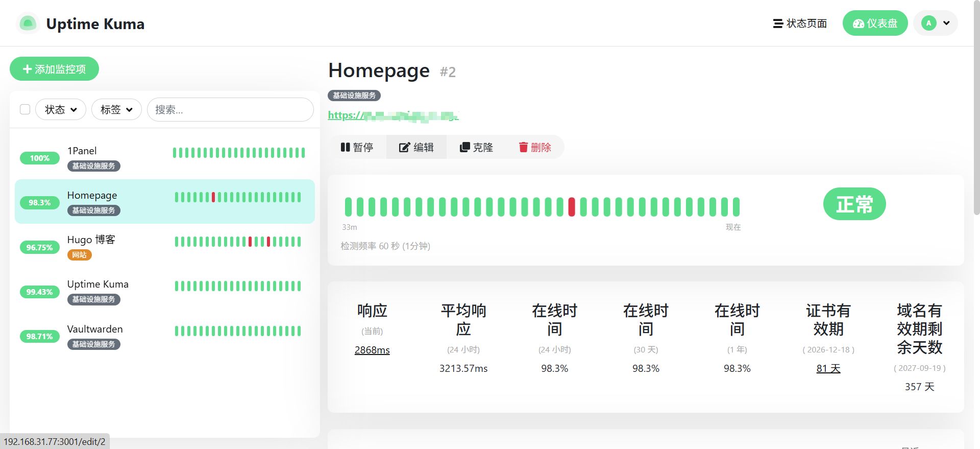Click the 删除 button
This screenshot has height=449, width=980.
click(535, 147)
